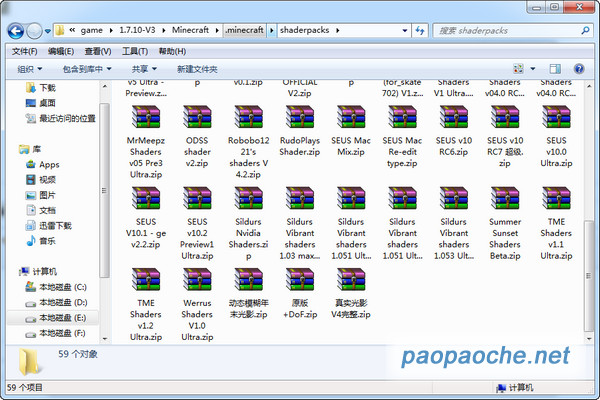The height and width of the screenshot is (400, 600).
Task: Navigate to .minecraft in address path
Action: coord(245,30)
